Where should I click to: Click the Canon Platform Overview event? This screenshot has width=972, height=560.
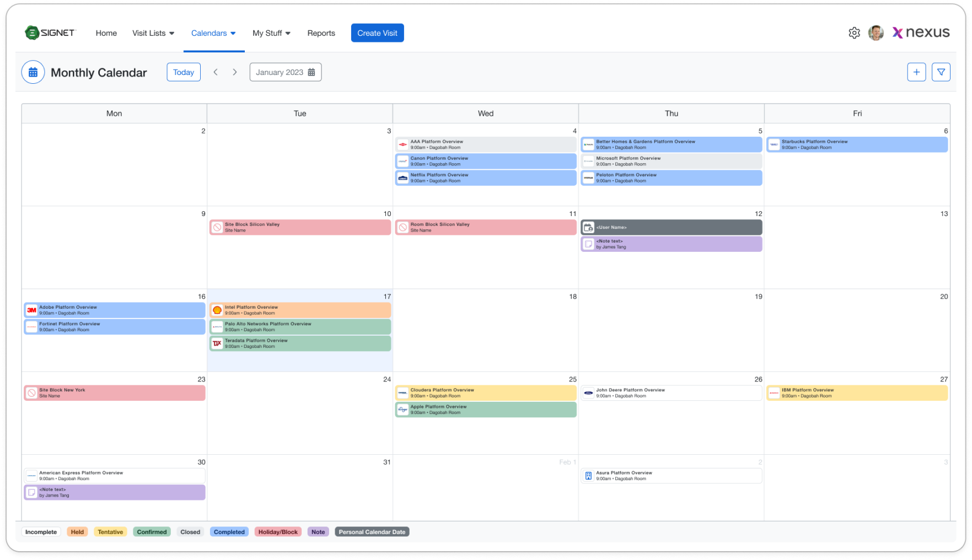pyautogui.click(x=486, y=161)
